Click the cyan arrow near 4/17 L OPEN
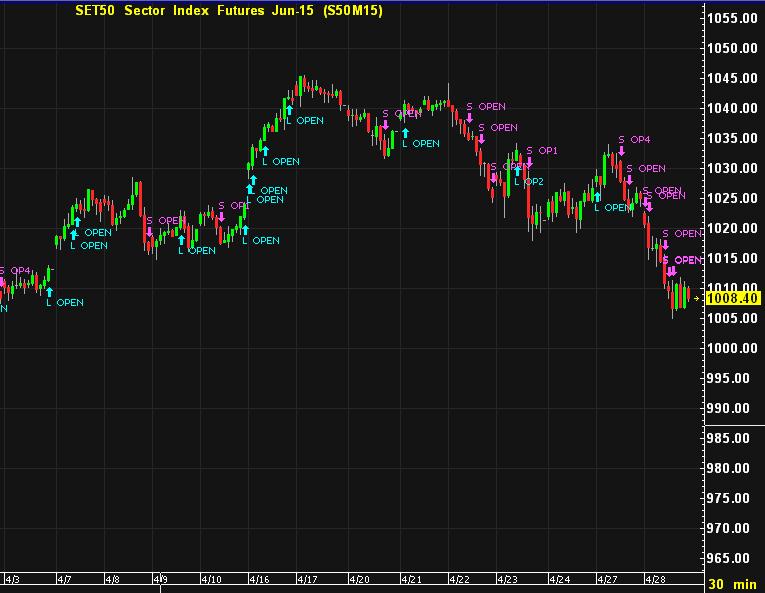 (289, 109)
